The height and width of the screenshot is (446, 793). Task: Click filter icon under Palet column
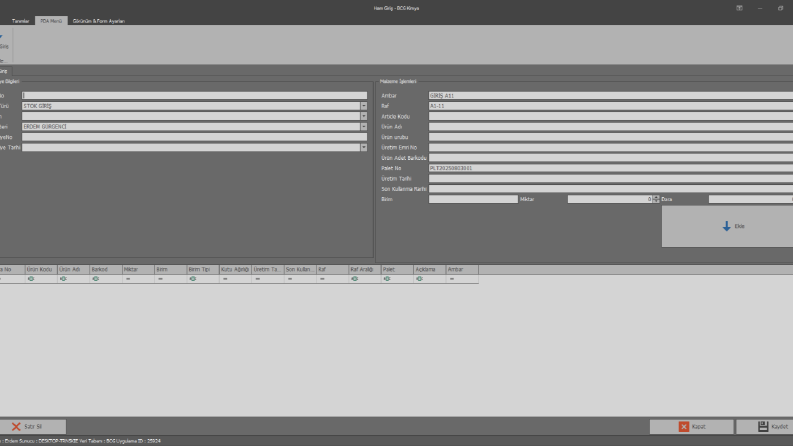(387, 279)
